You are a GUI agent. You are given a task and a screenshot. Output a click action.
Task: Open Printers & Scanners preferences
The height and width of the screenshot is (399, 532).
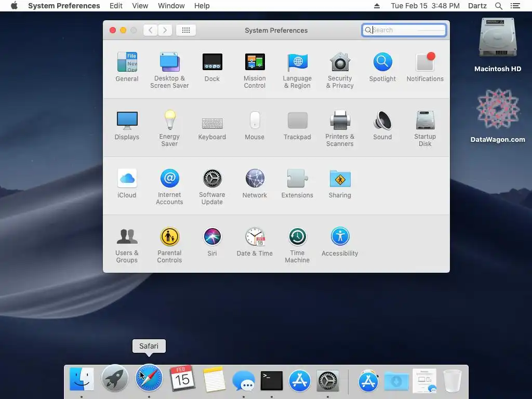[340, 128]
